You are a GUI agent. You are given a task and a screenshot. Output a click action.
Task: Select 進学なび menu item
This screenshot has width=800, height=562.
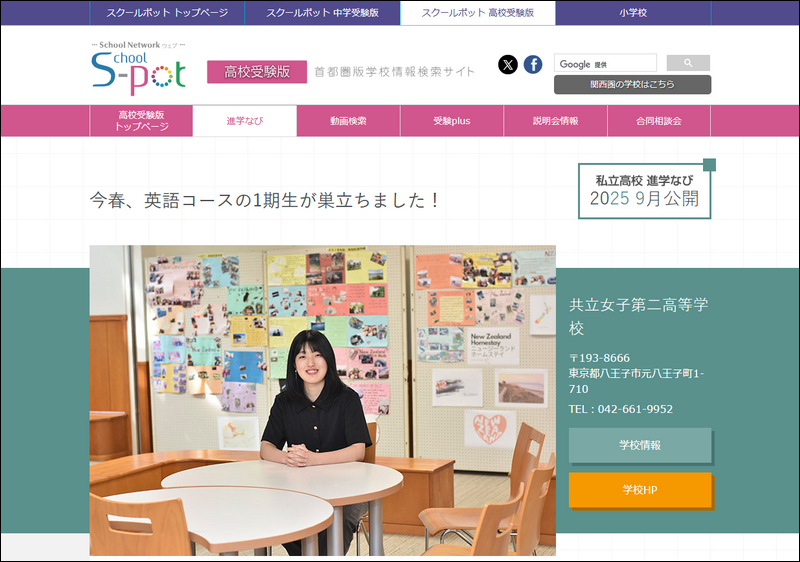[244, 121]
